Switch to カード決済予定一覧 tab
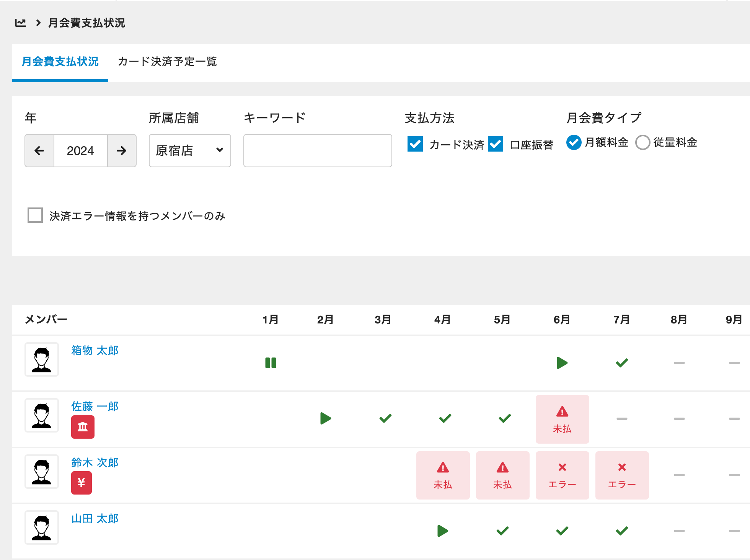Viewport: 750px width, 560px height. tap(167, 62)
